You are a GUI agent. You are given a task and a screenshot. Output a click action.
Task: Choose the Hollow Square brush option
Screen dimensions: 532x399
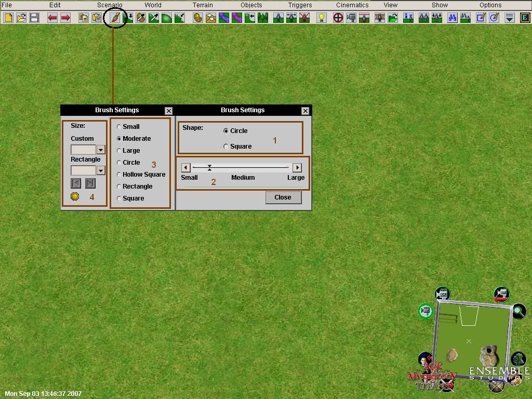coord(119,175)
